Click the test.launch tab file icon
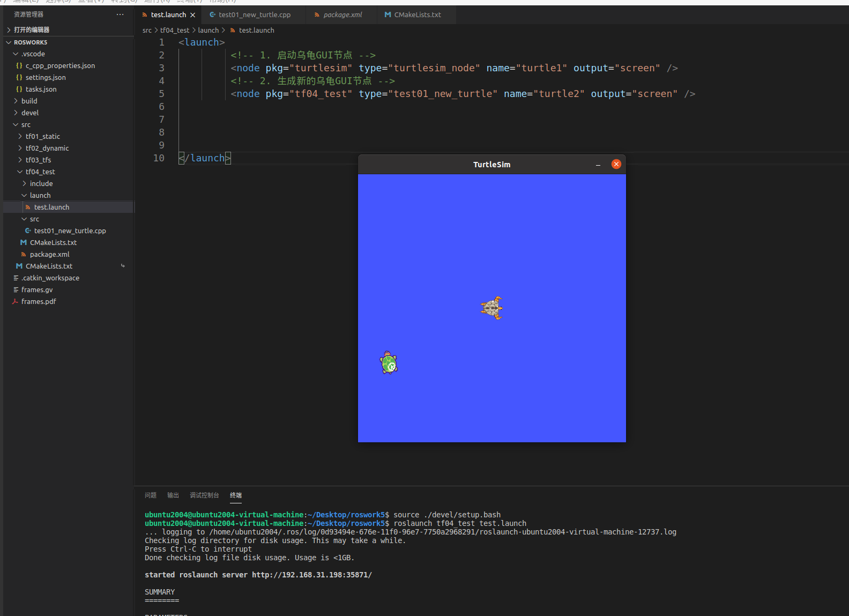 click(x=145, y=15)
